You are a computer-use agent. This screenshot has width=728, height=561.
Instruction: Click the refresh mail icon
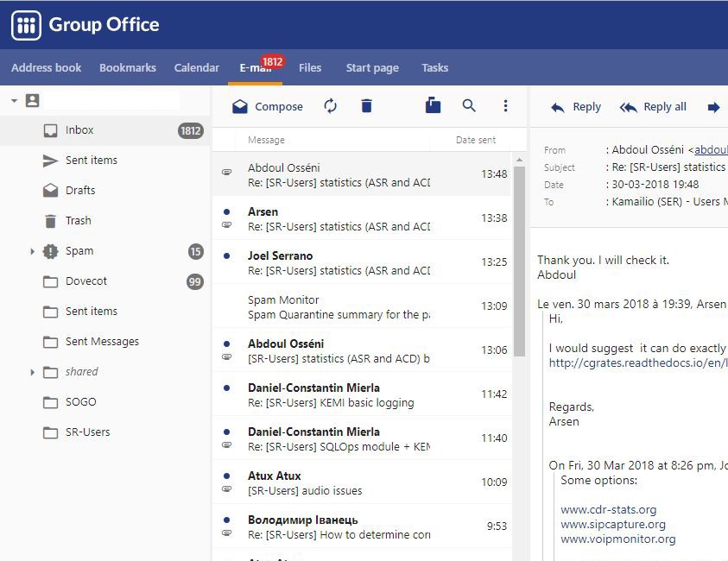(331, 106)
